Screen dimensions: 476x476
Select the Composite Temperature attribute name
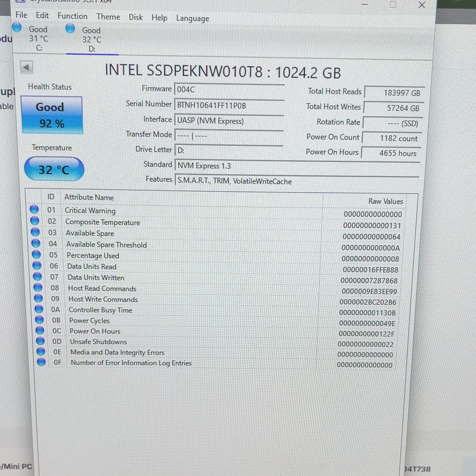point(102,222)
